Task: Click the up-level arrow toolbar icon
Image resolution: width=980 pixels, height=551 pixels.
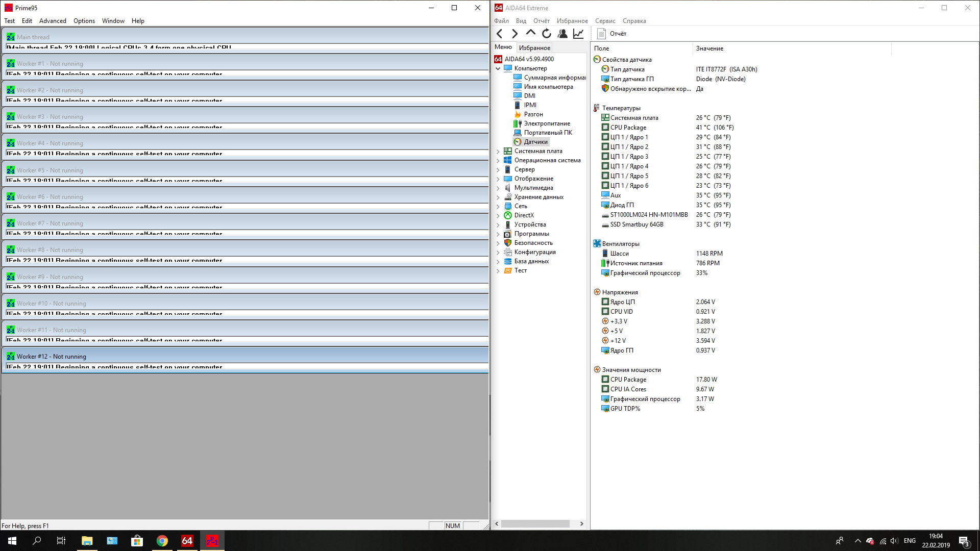Action: tap(530, 34)
